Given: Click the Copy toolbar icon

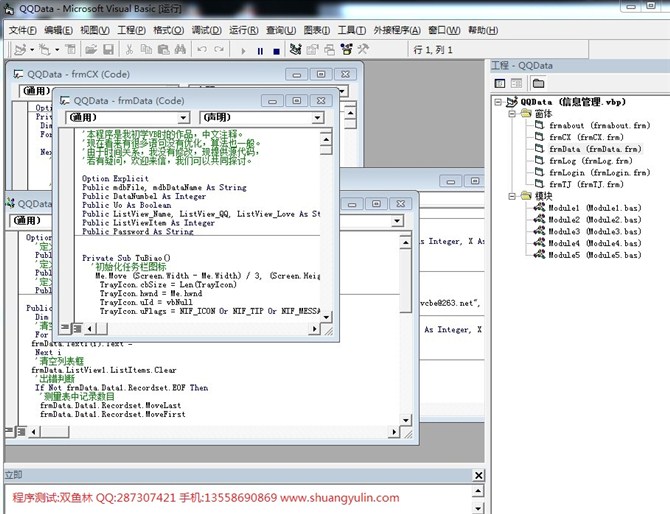Looking at the screenshot, I should (x=146, y=50).
